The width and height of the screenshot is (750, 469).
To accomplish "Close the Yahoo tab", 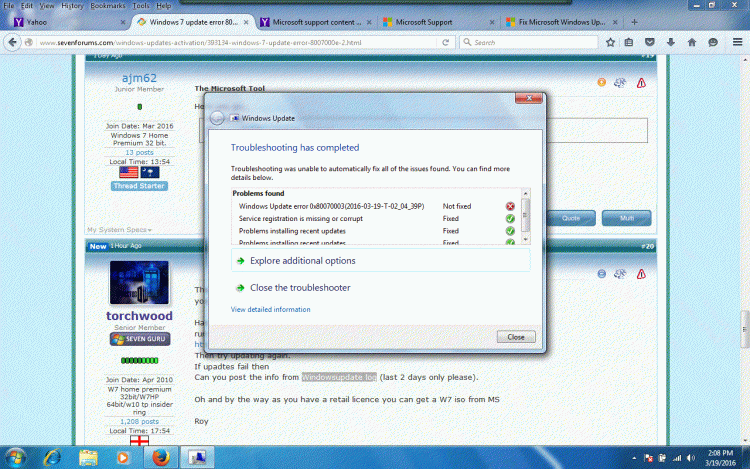I will [x=123, y=22].
